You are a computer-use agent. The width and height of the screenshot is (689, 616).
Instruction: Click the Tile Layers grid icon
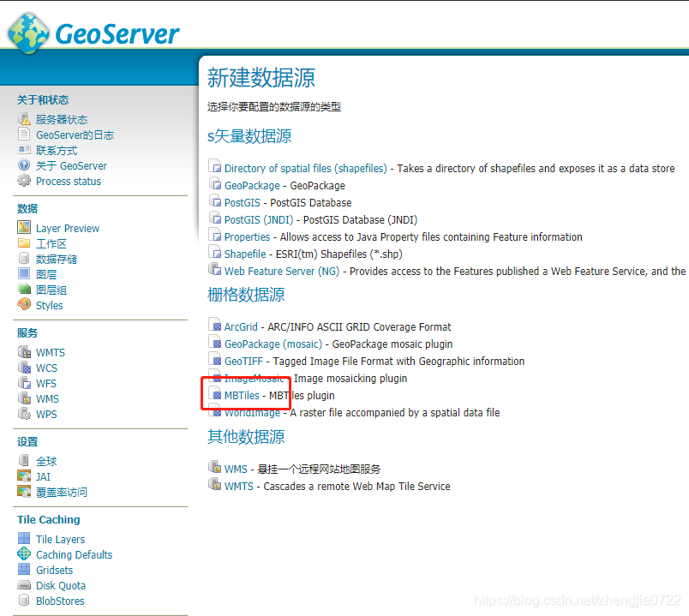pos(24,538)
